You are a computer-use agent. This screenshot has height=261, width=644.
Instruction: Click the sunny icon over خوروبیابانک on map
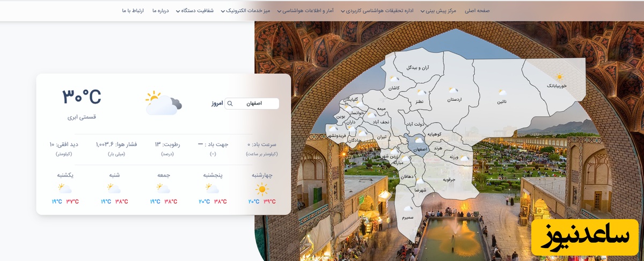pos(559,77)
